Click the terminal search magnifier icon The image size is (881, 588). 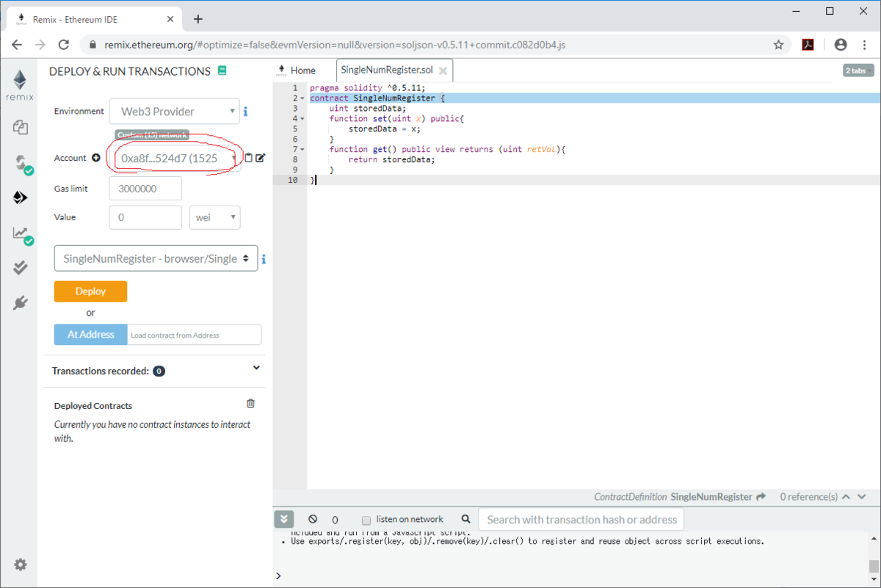[x=466, y=519]
